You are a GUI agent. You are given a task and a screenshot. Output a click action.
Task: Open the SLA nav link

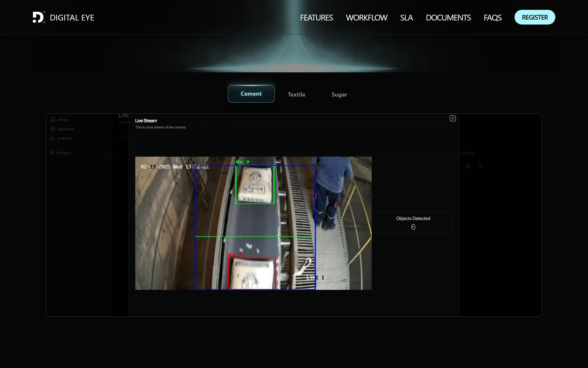(406, 18)
